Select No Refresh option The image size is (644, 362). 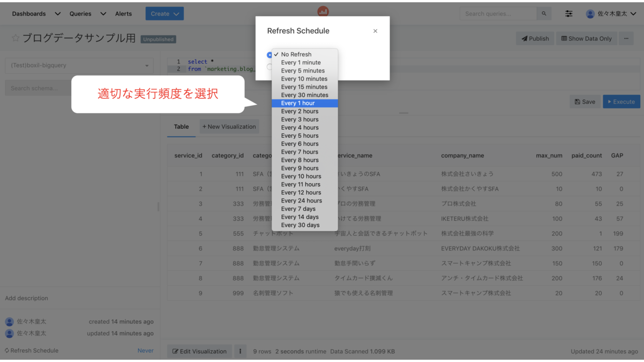tap(305, 54)
